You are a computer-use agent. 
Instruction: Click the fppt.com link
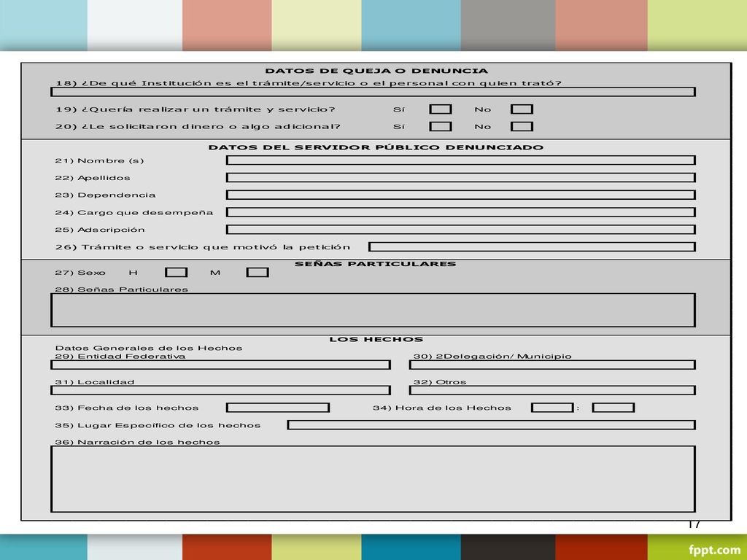(x=715, y=551)
